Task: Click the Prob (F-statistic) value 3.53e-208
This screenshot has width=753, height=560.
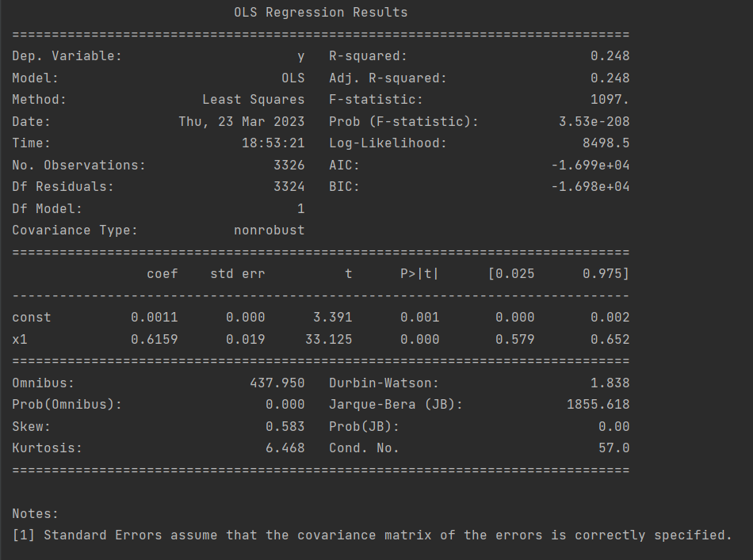Action: 594,122
